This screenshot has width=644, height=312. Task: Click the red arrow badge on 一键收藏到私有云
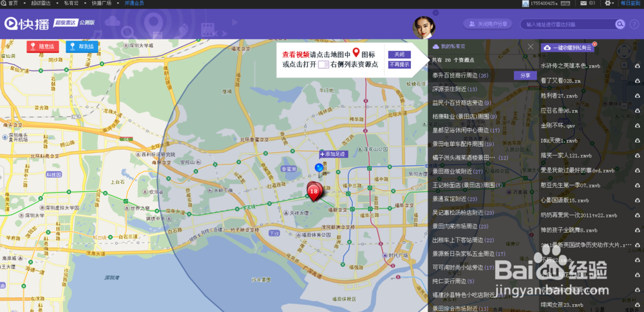[594, 44]
